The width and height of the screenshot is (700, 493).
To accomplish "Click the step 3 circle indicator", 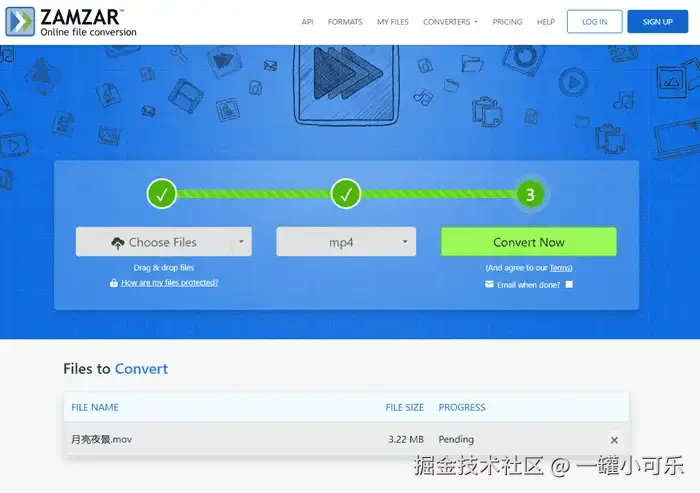I will pos(530,194).
